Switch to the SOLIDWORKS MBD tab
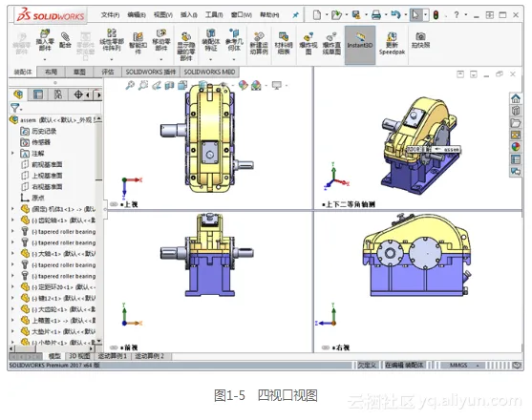532x420 pixels. 209,72
